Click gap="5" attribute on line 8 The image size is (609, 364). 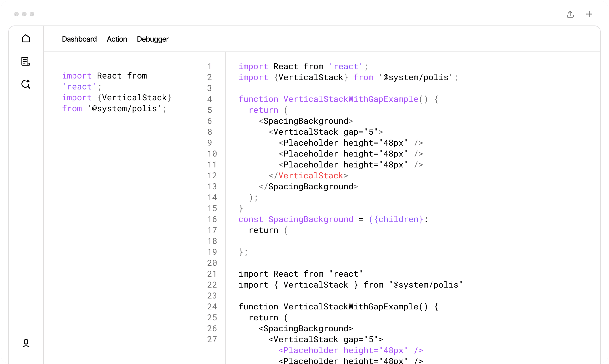[x=360, y=132]
